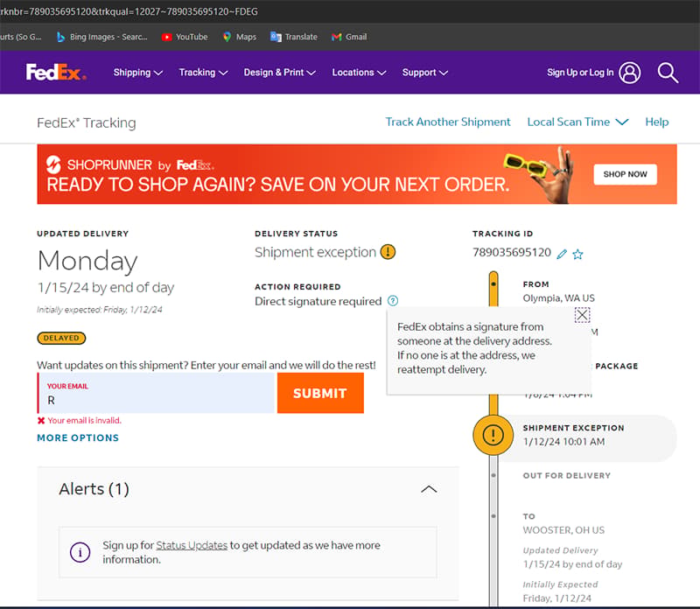Open the Maps bookmark
This screenshot has height=609, width=700.
click(239, 37)
